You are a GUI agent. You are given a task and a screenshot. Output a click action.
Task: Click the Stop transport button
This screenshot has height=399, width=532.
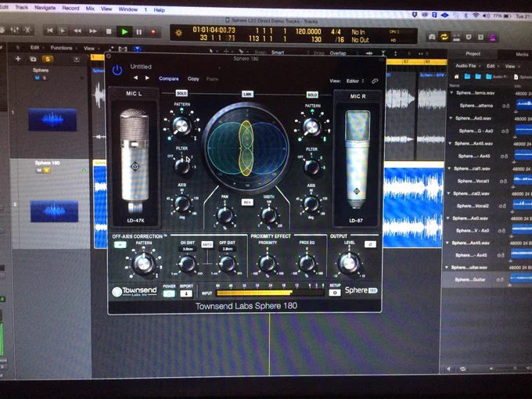coord(109,31)
